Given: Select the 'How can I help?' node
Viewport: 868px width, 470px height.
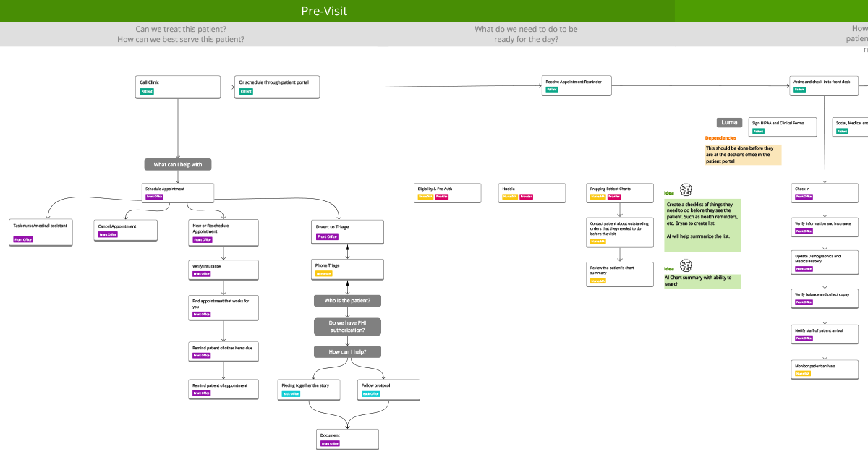Looking at the screenshot, I should 347,351.
